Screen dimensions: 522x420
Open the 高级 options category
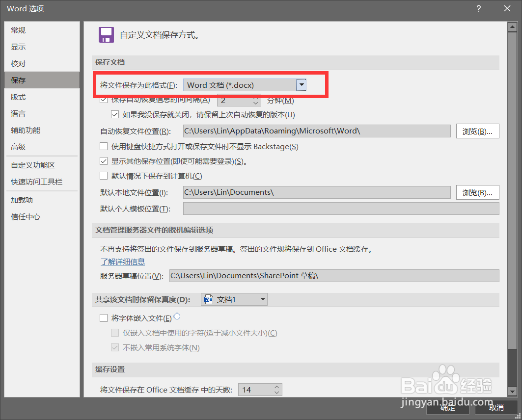click(x=42, y=147)
